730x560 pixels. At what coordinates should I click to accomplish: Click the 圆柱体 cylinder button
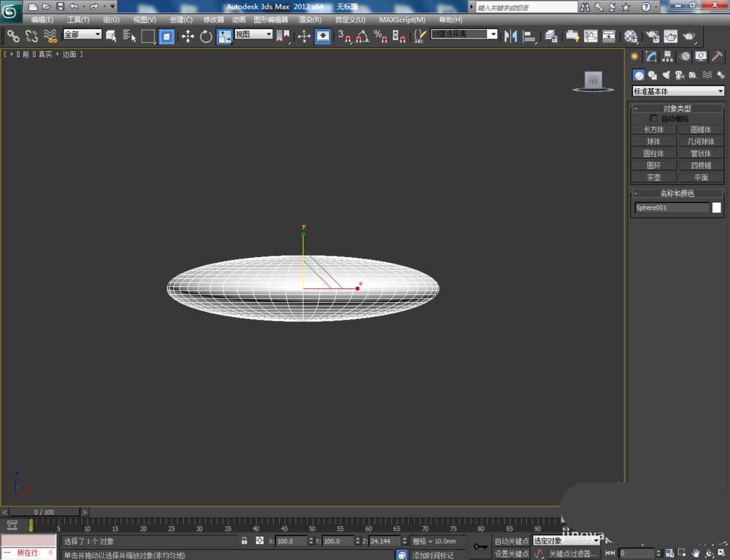(x=653, y=153)
